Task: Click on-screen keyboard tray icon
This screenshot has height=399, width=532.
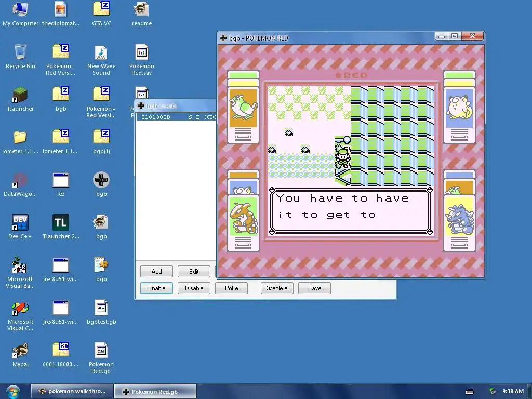Action: tap(470, 392)
